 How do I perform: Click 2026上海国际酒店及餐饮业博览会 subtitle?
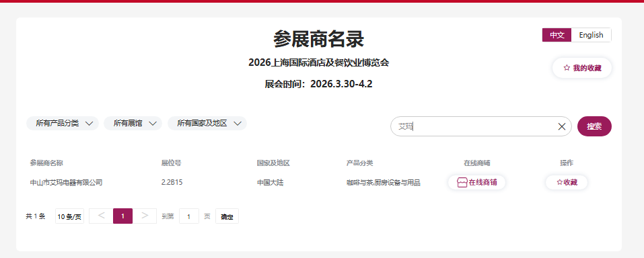tap(319, 62)
